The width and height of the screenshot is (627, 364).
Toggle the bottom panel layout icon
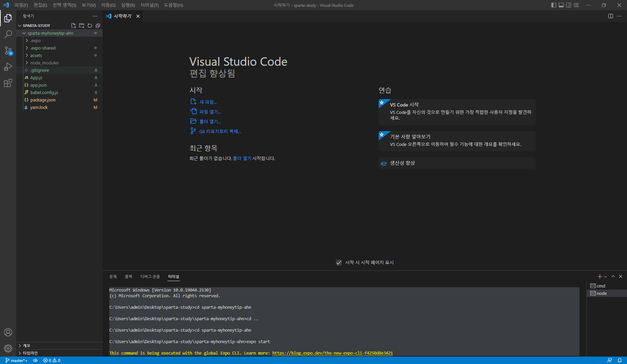561,5
